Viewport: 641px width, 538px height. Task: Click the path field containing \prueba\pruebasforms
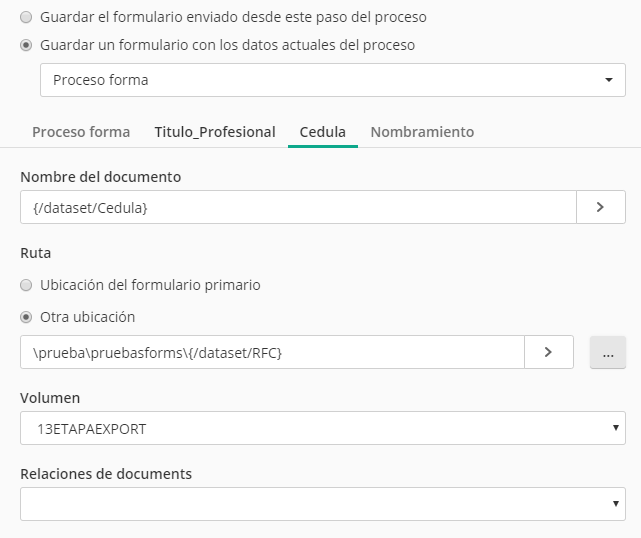[x=271, y=352]
